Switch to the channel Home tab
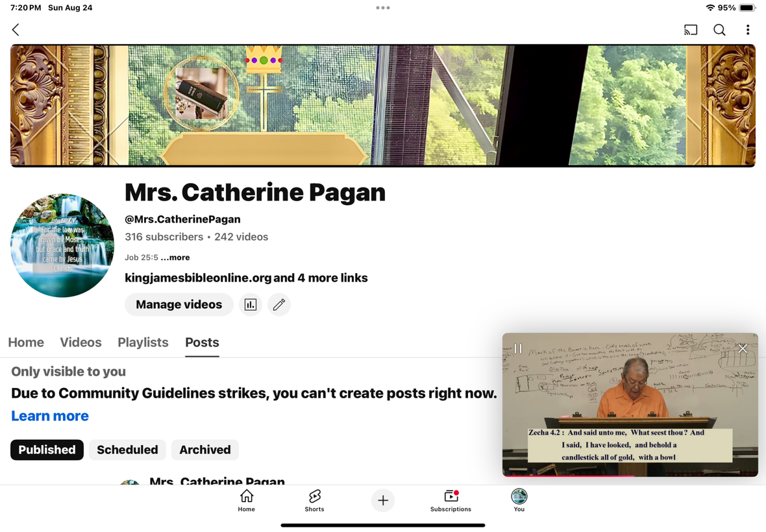The height and width of the screenshot is (532, 766). pos(26,342)
